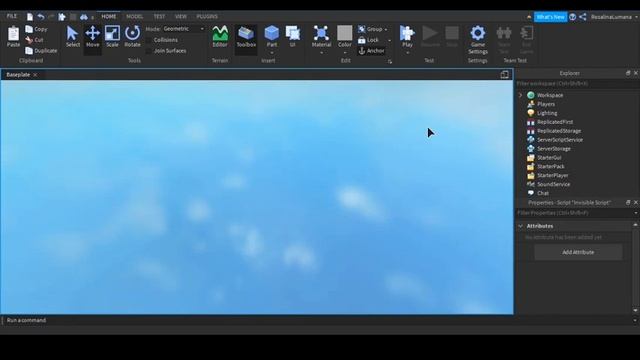
Task: Toggle the Join Surfaces checkbox
Action: tap(149, 51)
